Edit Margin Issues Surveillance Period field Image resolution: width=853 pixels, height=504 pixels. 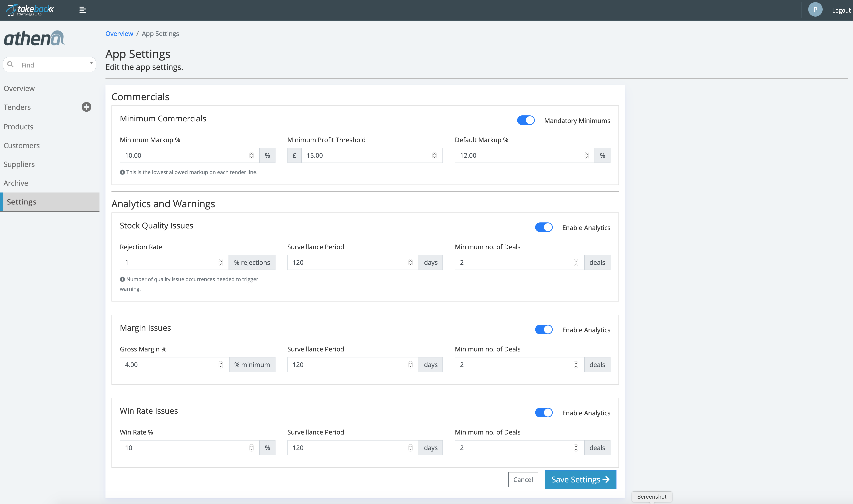[x=353, y=364]
